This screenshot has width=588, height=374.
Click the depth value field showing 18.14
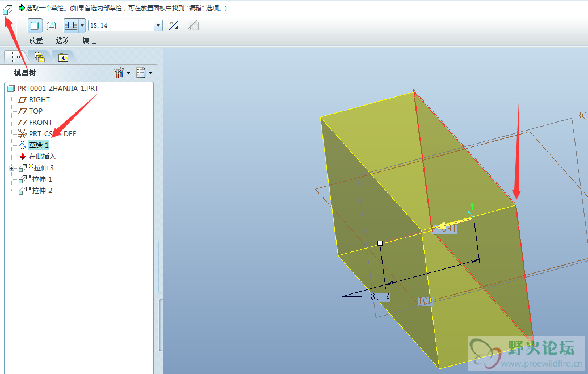[x=121, y=26]
